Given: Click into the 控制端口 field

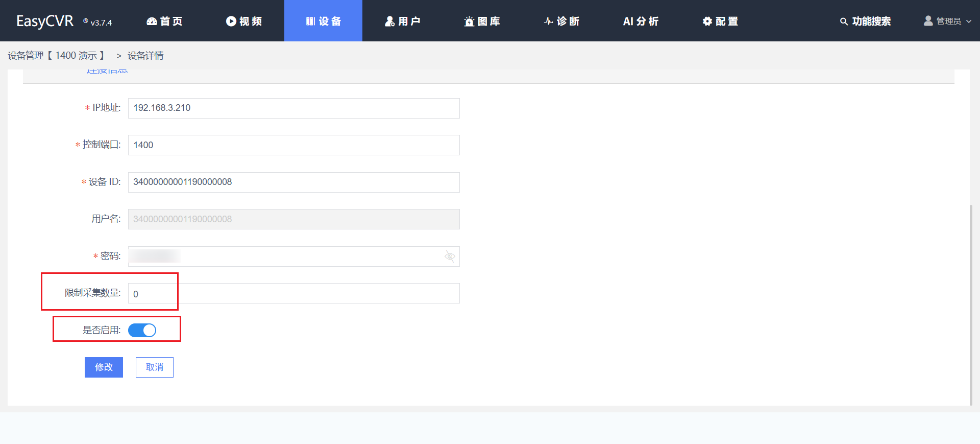Looking at the screenshot, I should (293, 145).
